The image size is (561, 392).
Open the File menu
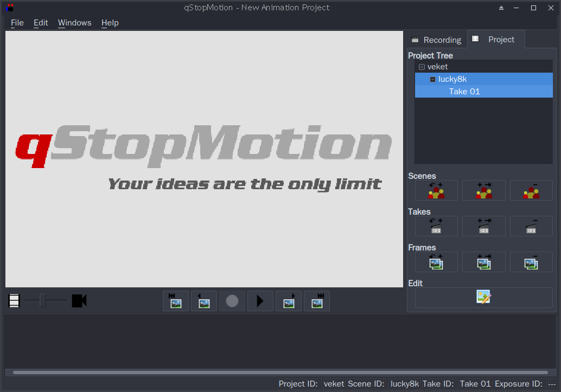tap(17, 23)
